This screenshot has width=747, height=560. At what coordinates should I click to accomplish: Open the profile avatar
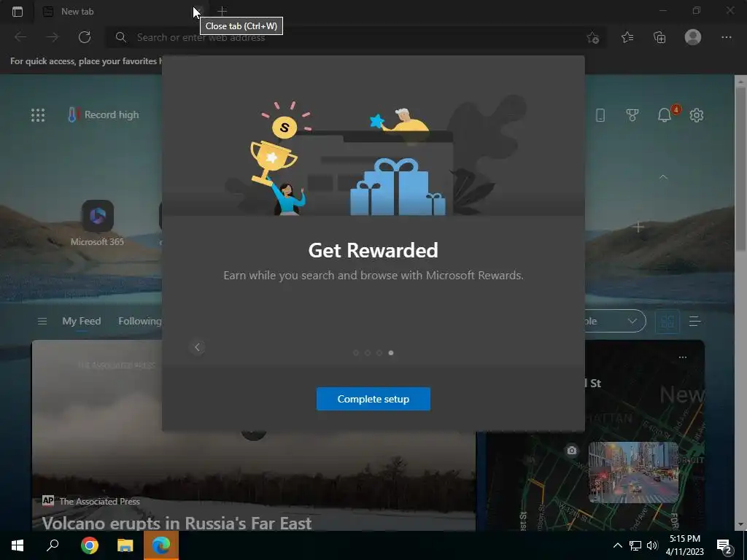pyautogui.click(x=693, y=37)
